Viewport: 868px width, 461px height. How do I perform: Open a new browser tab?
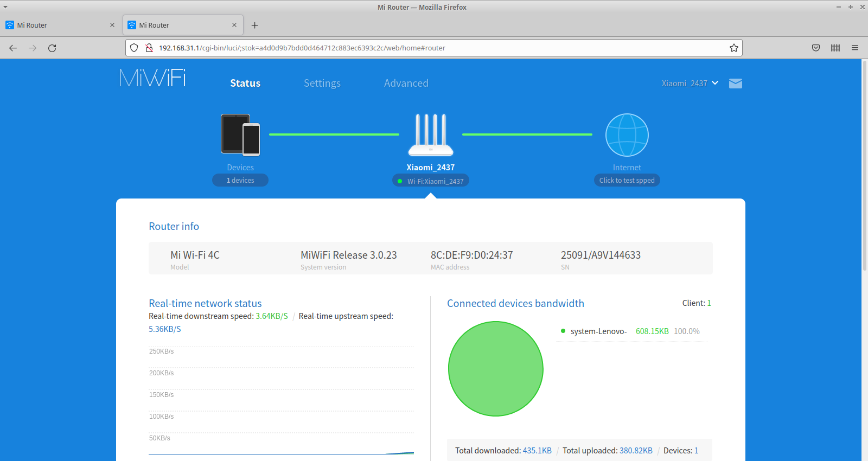(x=255, y=25)
